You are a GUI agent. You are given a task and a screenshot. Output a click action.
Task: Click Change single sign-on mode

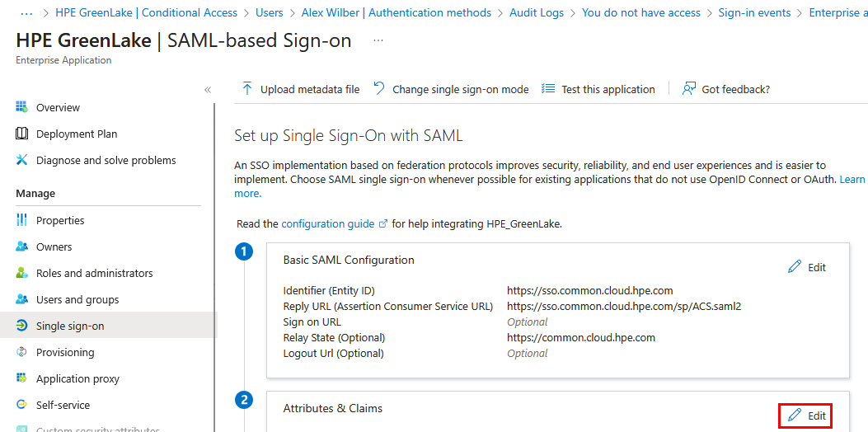452,89
